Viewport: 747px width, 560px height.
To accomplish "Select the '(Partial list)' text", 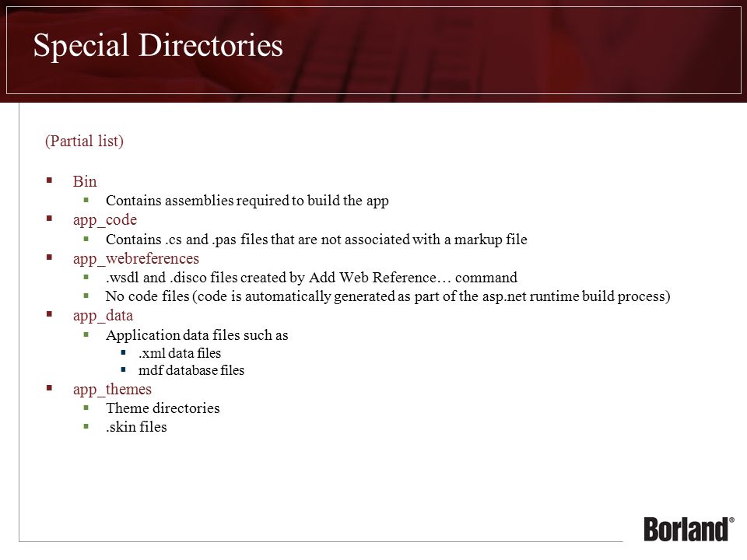I will point(84,141).
